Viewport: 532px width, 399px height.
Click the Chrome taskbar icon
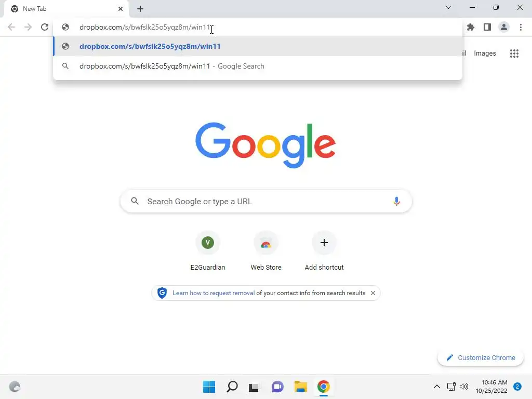324,387
